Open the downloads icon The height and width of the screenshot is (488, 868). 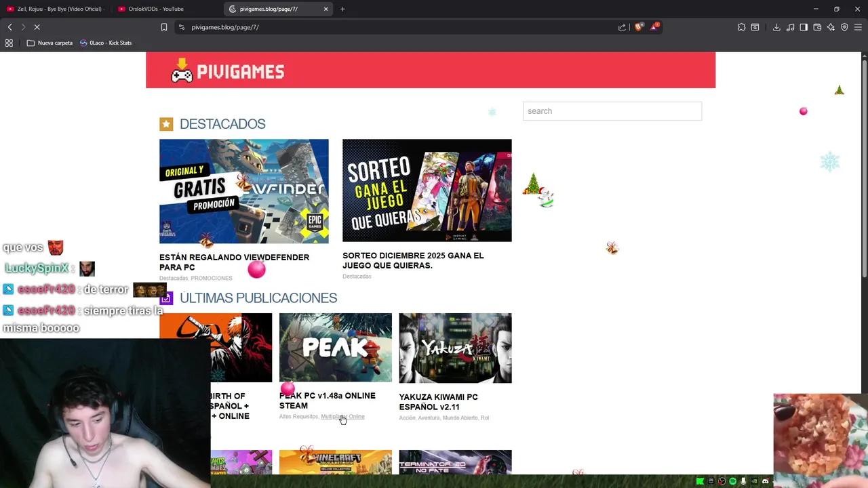tap(776, 27)
